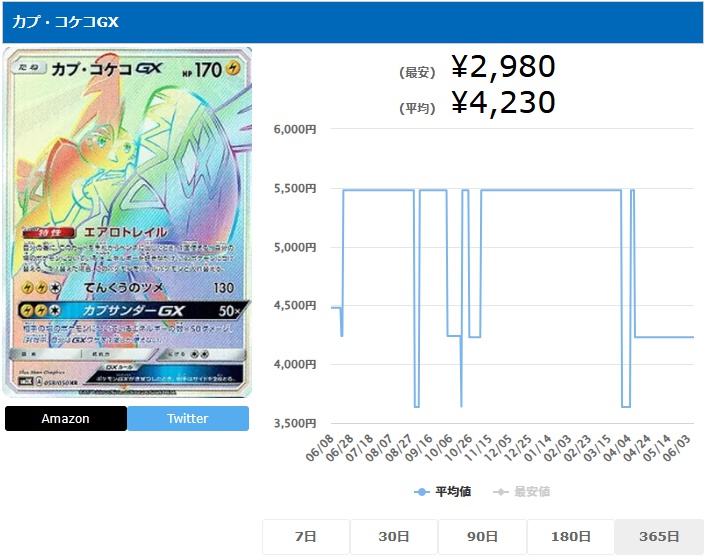Click the 5,000円 axis label
The width and height of the screenshot is (704, 560).
[295, 247]
